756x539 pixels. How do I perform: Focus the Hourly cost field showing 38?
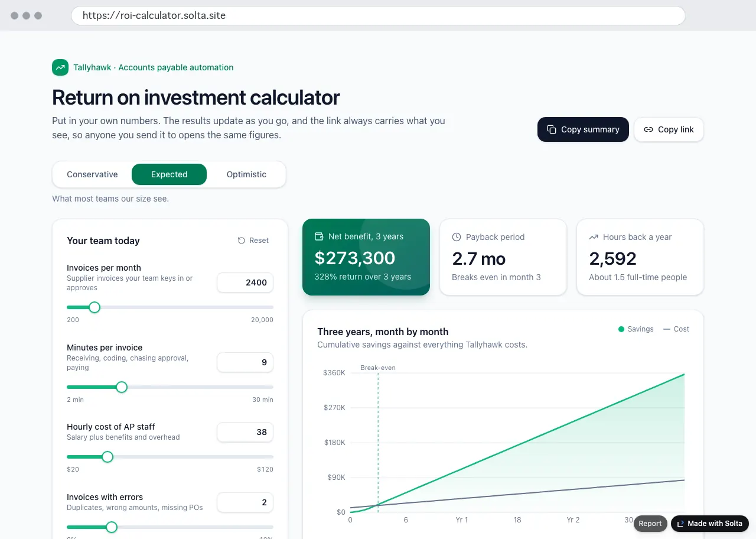click(245, 432)
